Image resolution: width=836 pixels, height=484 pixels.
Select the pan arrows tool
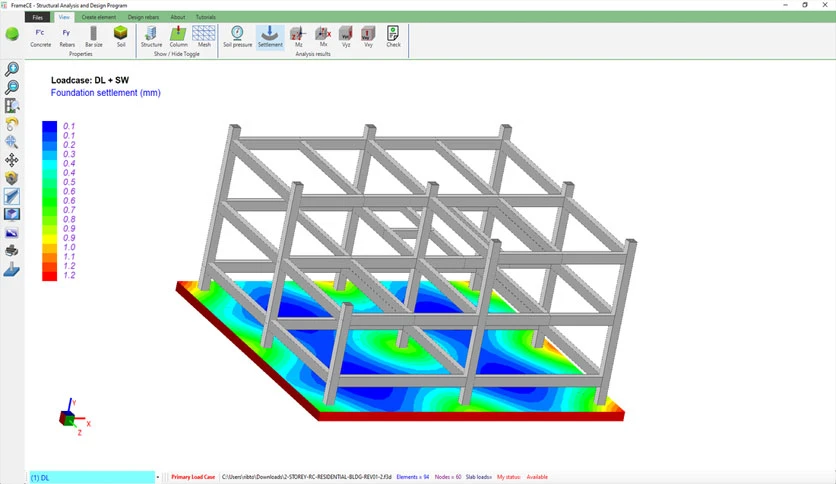pos(11,160)
